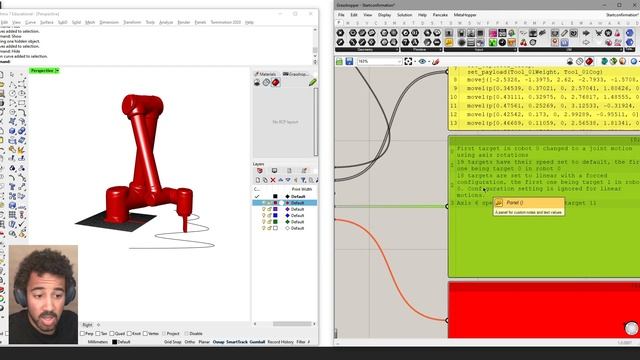The image size is (640, 360).
Task: Click the upper blue hexagon icon in the ribbon
Action: pos(630,33)
